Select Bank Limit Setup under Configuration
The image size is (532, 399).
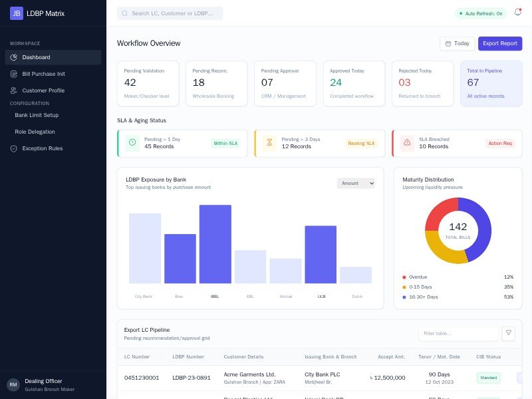click(37, 115)
